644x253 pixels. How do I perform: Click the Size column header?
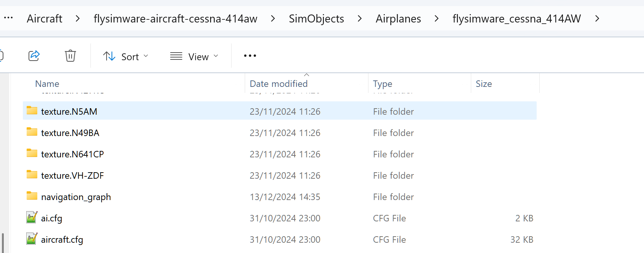click(484, 83)
